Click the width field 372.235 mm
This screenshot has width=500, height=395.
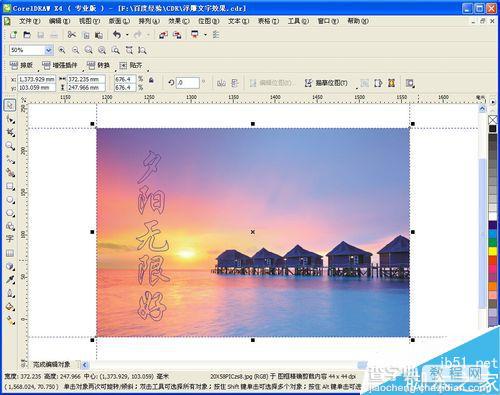coord(86,79)
